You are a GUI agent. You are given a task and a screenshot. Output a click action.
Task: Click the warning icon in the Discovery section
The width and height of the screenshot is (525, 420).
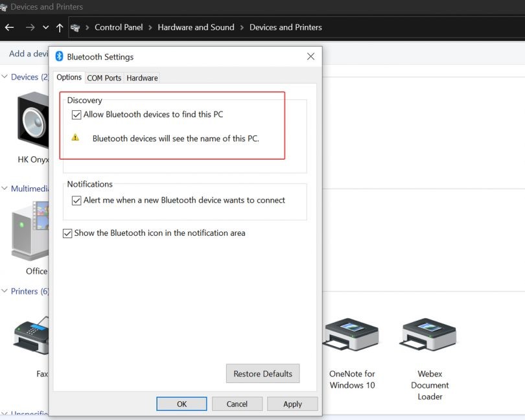click(76, 137)
